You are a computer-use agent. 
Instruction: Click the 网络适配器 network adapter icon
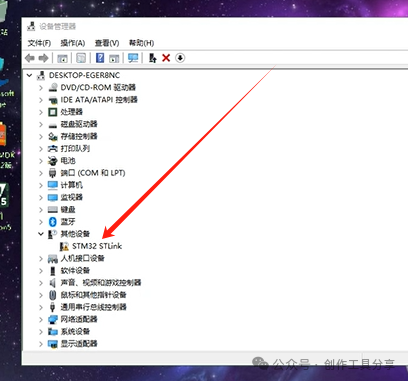click(53, 319)
